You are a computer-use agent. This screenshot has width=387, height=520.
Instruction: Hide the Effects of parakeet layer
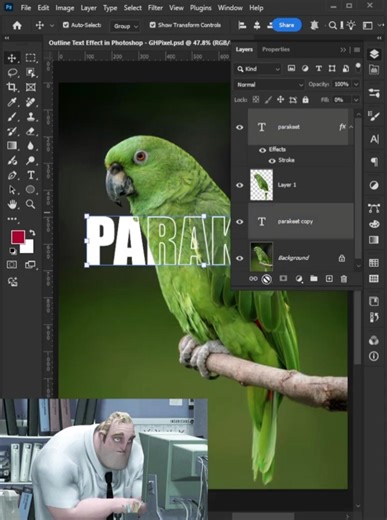(263, 150)
